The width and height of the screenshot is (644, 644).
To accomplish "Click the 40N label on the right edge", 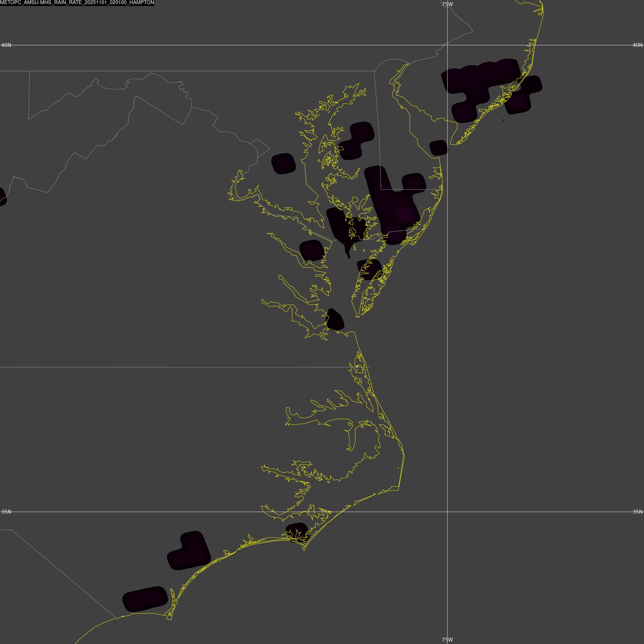I will pos(637,45).
